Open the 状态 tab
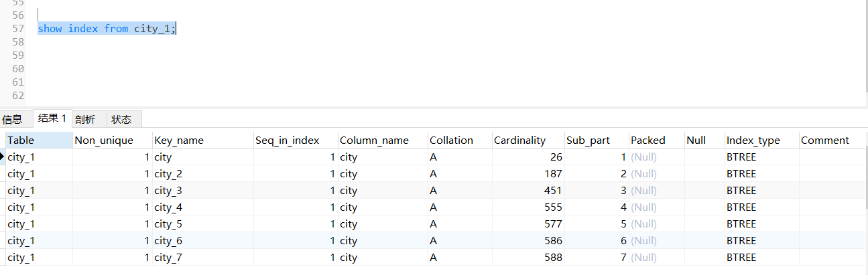 [121, 120]
